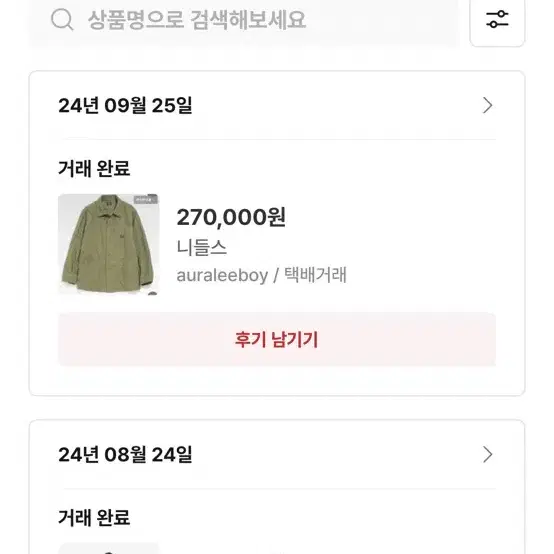Open the green jacket product thumbnail

[108, 244]
